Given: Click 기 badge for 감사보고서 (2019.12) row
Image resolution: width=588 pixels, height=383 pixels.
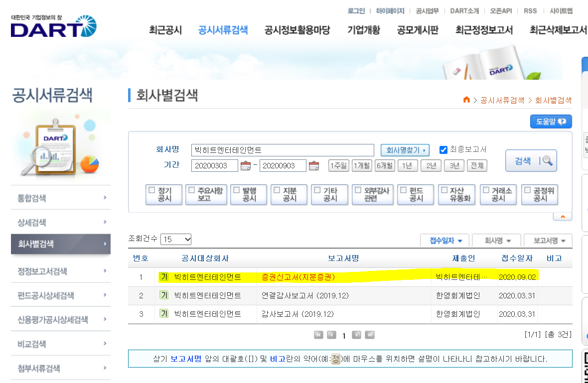Looking at the screenshot, I should pos(164,314).
